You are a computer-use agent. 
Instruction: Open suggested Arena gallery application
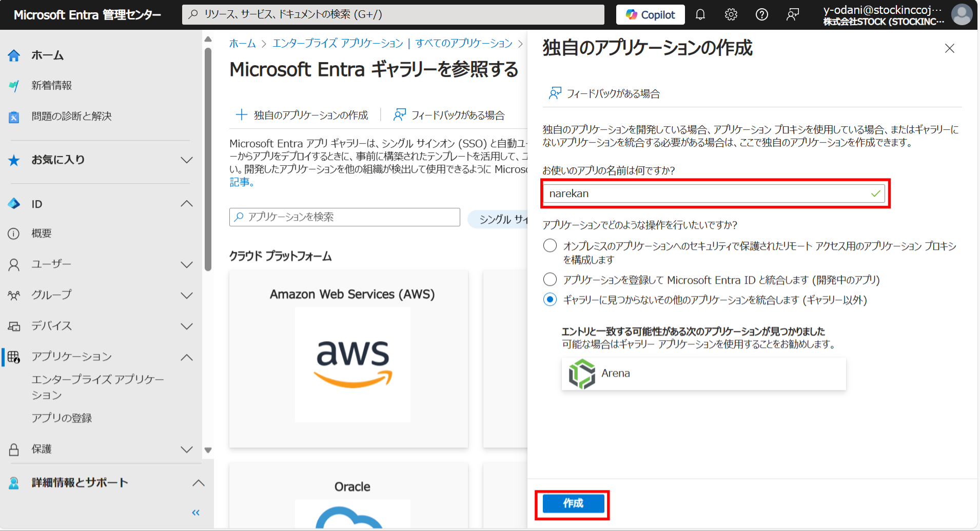tap(703, 373)
